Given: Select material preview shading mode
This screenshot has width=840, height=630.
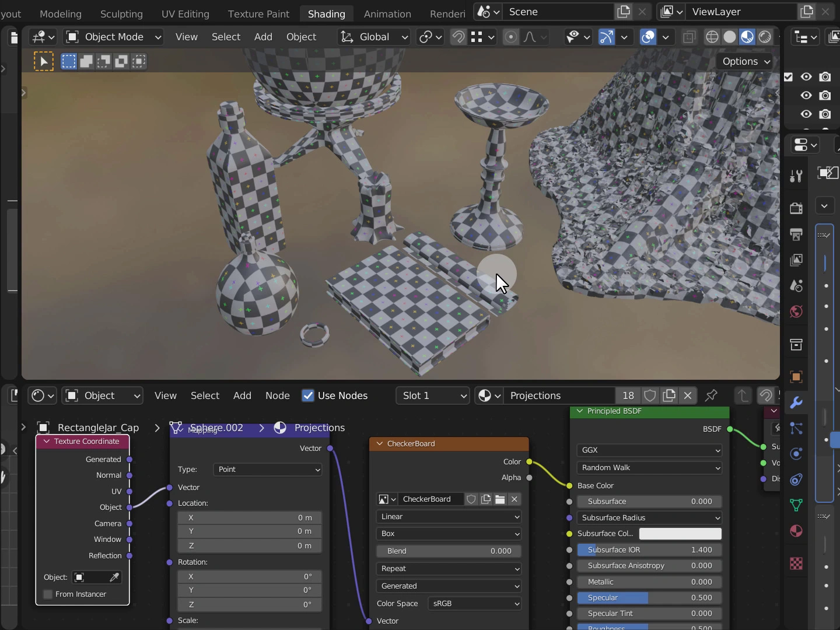Looking at the screenshot, I should coord(747,37).
